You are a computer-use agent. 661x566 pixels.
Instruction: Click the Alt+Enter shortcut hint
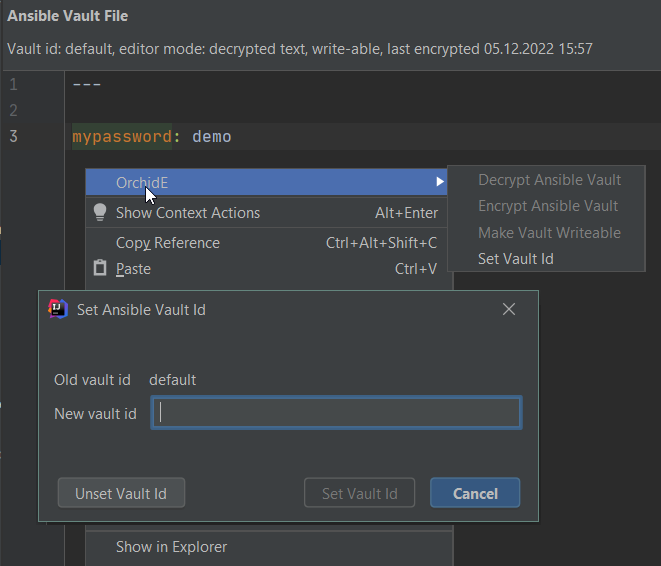[x=406, y=213]
